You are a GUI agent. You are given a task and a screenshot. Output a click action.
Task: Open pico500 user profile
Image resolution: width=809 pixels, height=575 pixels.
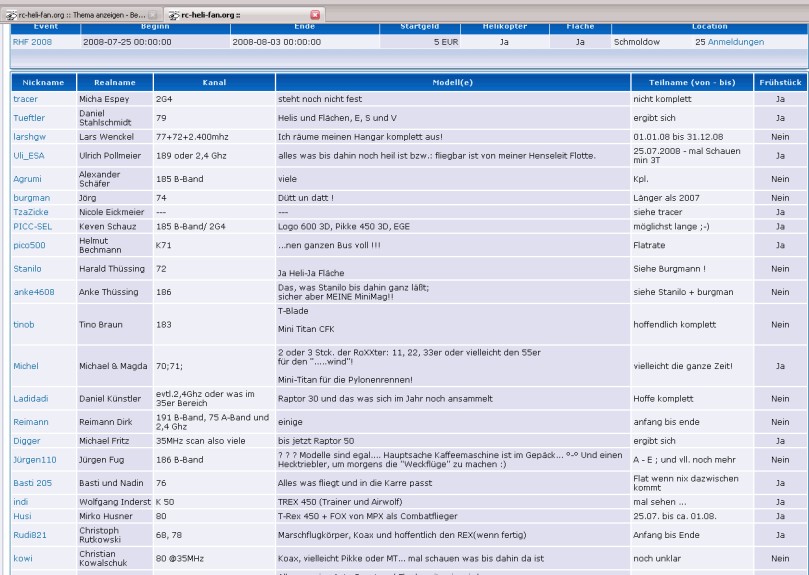click(x=29, y=245)
